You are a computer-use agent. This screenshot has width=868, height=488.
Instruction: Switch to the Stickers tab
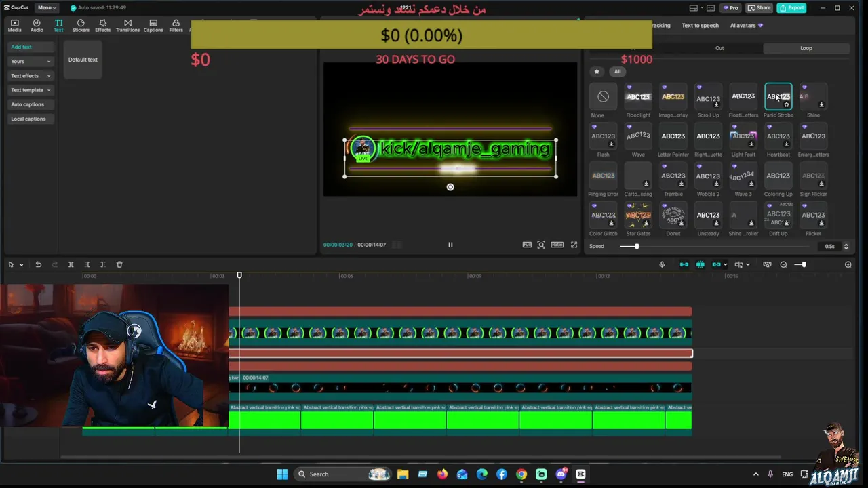click(81, 26)
